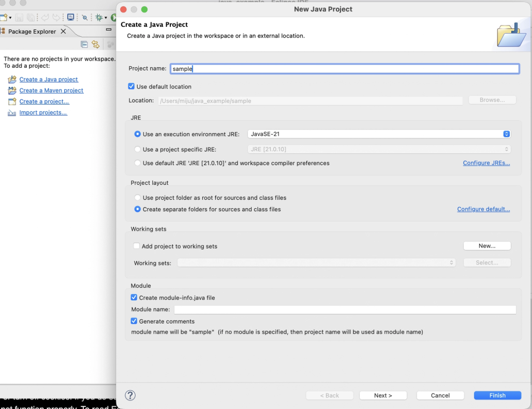Select Create separate folders for sources radio

[138, 209]
